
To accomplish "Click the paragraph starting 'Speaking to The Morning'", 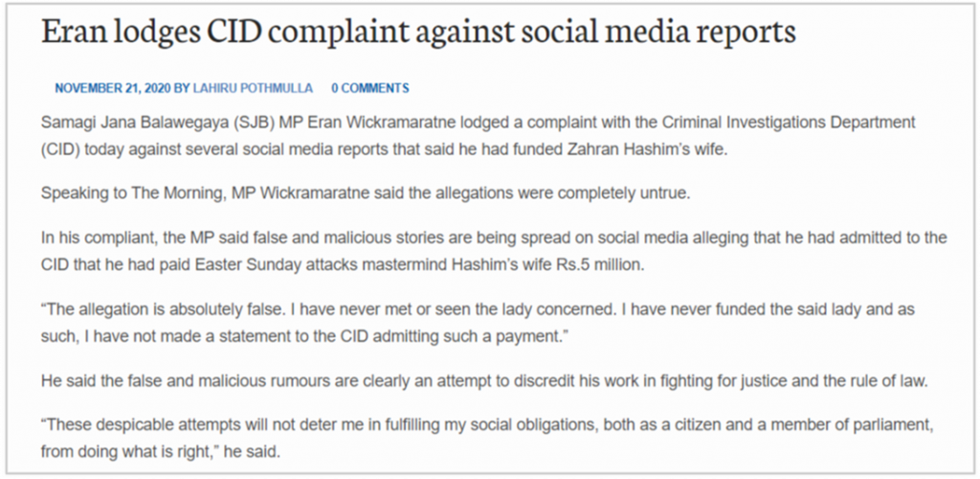I will 366,194.
